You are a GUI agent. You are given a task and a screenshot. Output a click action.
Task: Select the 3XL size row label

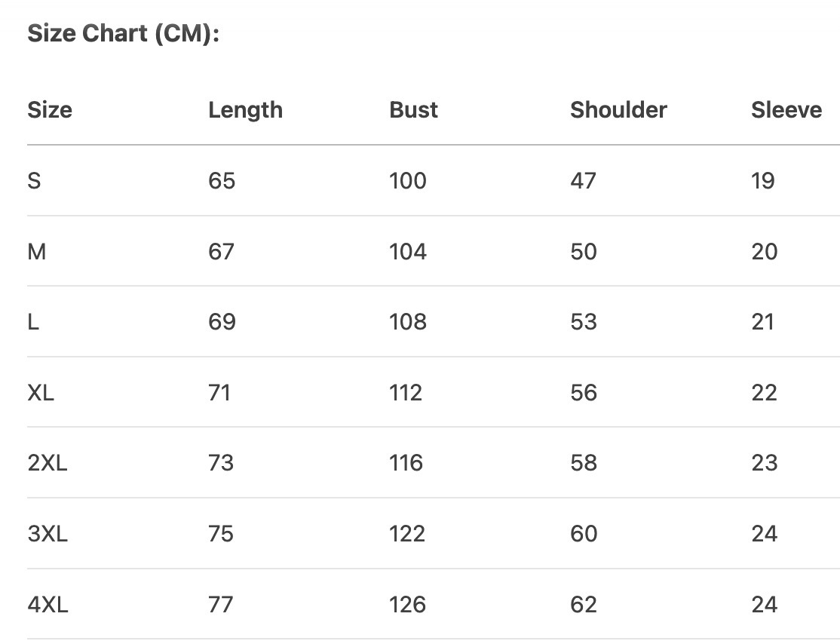(x=48, y=534)
